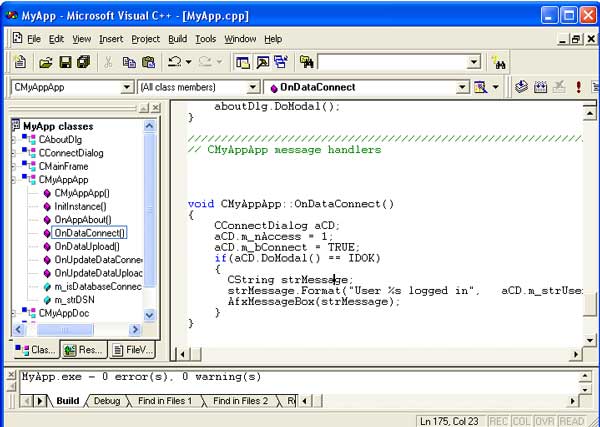This screenshot has width=600, height=427.
Task: Expand the CMyAppDoc class node
Action: coord(13,314)
